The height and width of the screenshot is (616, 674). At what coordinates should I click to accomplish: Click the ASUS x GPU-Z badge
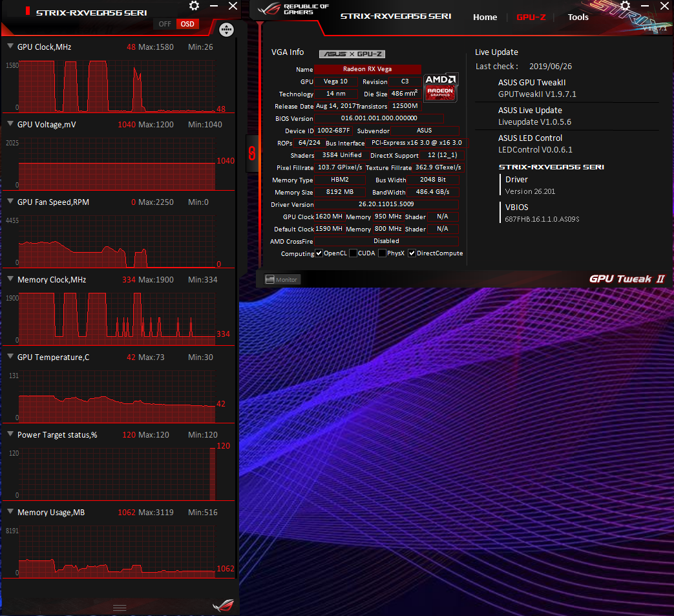[352, 54]
